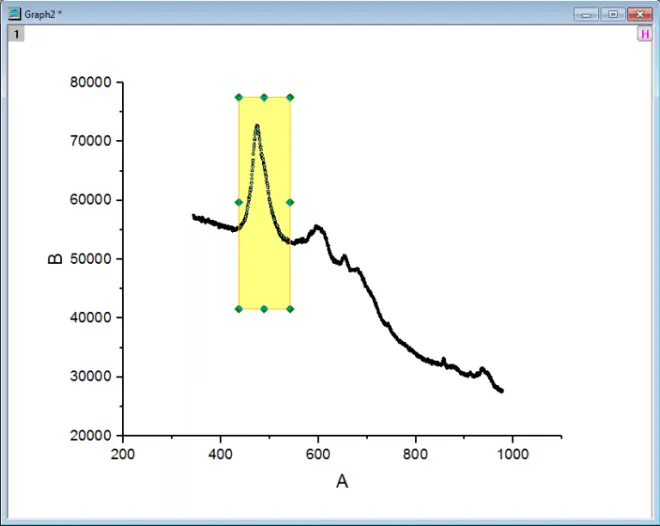Click the magenta H indicator icon
The width and height of the screenshot is (660, 526).
click(x=644, y=34)
